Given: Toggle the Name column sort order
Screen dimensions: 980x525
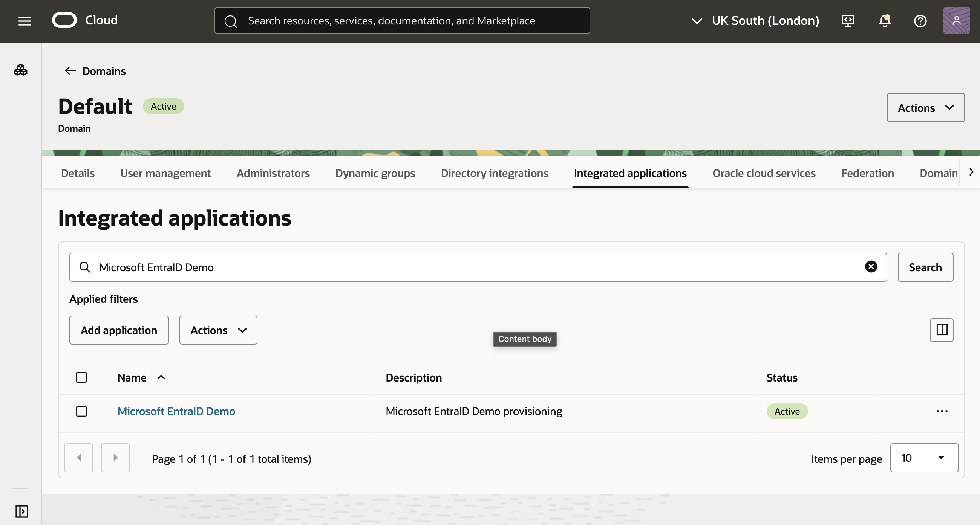Looking at the screenshot, I should 161,377.
